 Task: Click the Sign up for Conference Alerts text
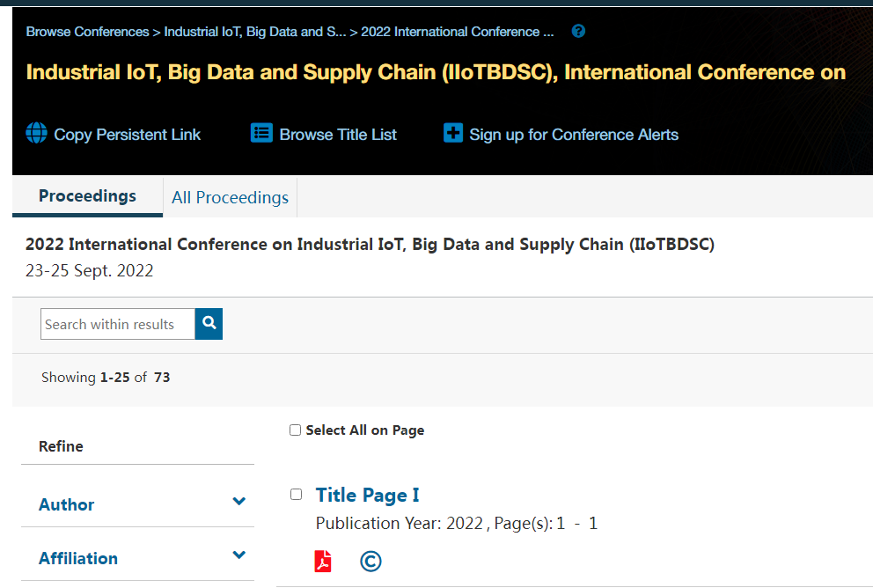point(574,135)
